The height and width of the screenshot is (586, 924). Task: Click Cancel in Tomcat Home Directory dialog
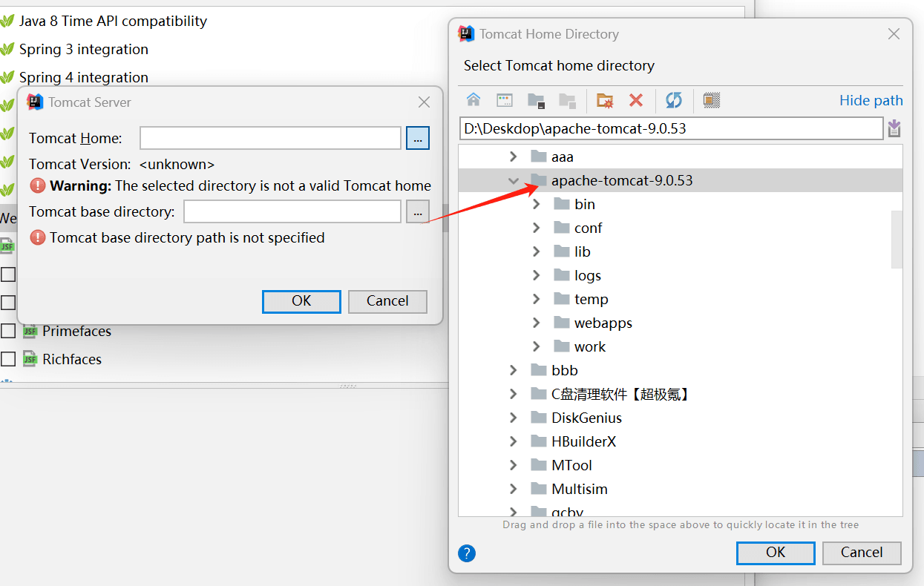(862, 553)
